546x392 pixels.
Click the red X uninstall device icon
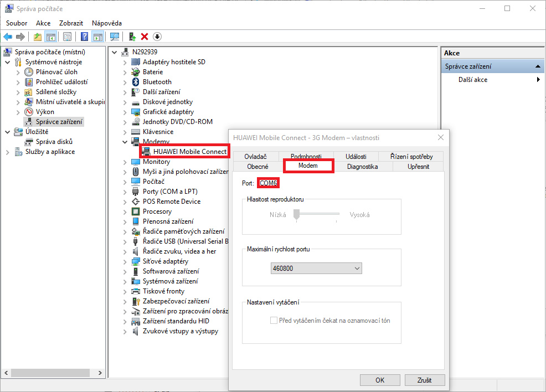145,37
